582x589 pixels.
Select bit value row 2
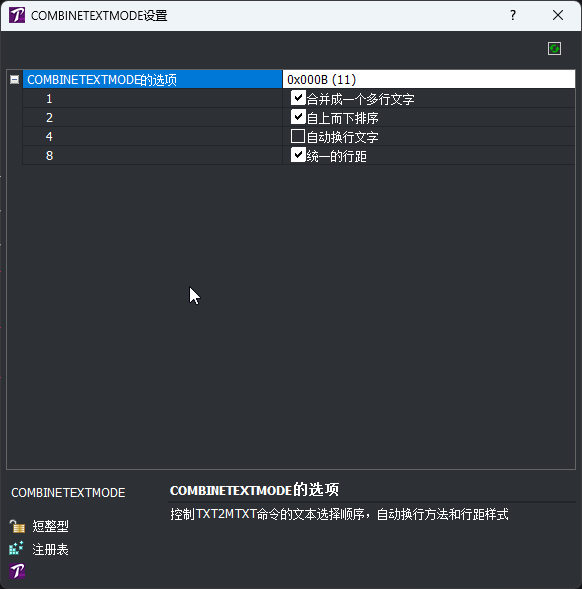pyautogui.click(x=153, y=117)
